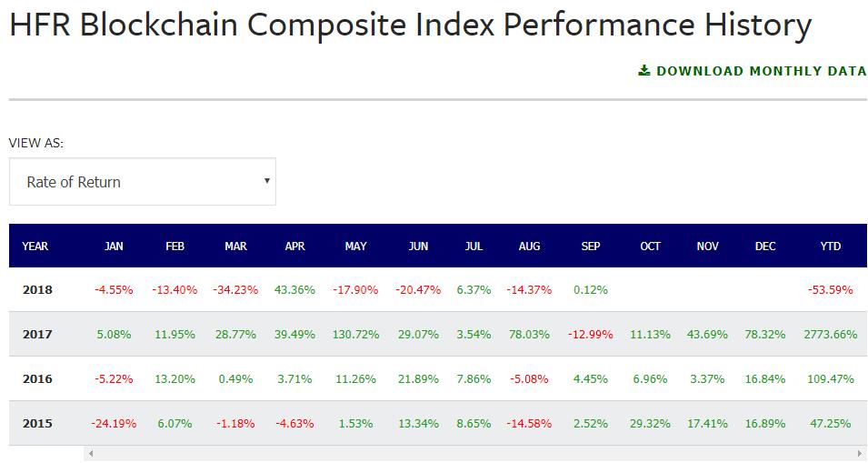Click the DOWNLOAD MONTHLY DATA link
The height and width of the screenshot is (463, 868).
pyautogui.click(x=761, y=71)
